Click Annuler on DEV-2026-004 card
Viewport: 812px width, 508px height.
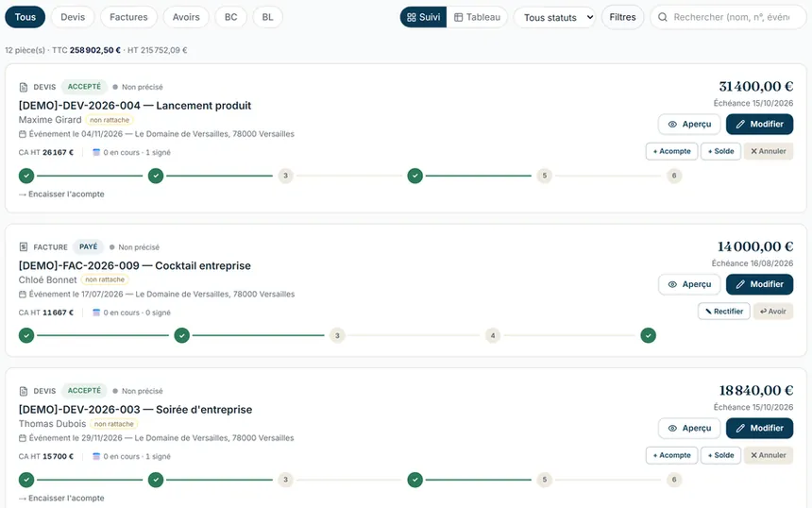769,151
